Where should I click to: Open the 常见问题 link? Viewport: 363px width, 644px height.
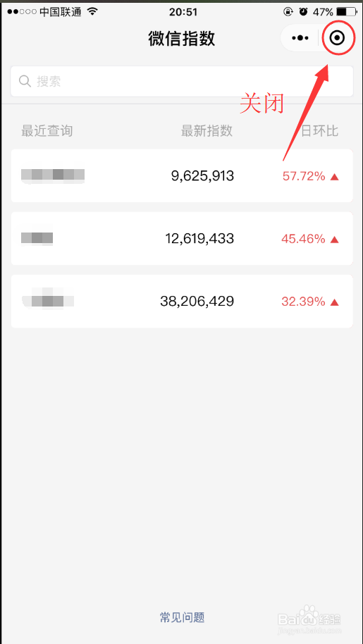[182, 617]
